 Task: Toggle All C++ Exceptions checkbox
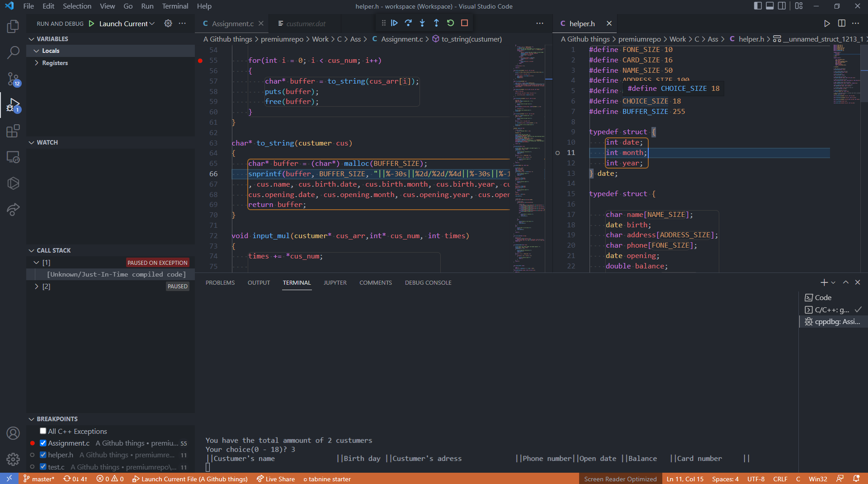coord(43,431)
